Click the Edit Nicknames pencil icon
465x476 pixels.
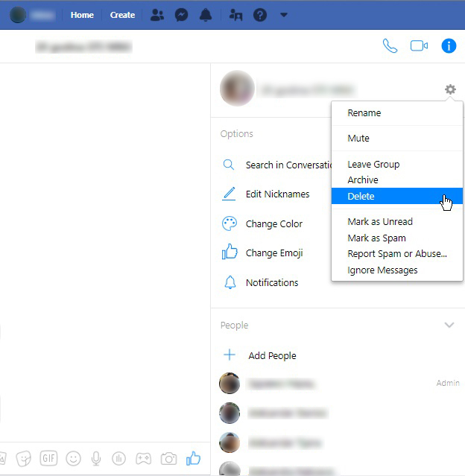tap(229, 194)
